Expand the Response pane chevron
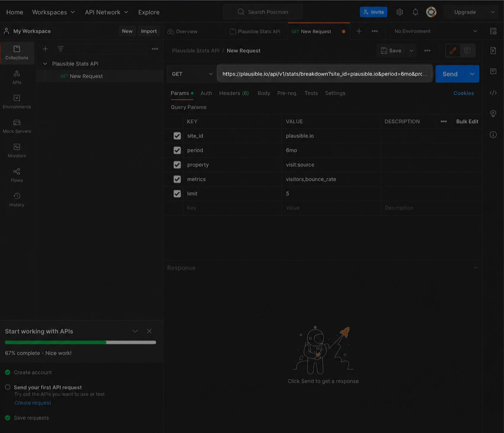This screenshot has height=433, width=504. click(475, 267)
